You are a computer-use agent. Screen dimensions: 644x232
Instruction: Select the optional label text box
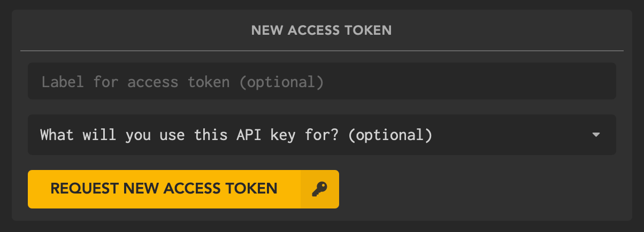tap(322, 81)
